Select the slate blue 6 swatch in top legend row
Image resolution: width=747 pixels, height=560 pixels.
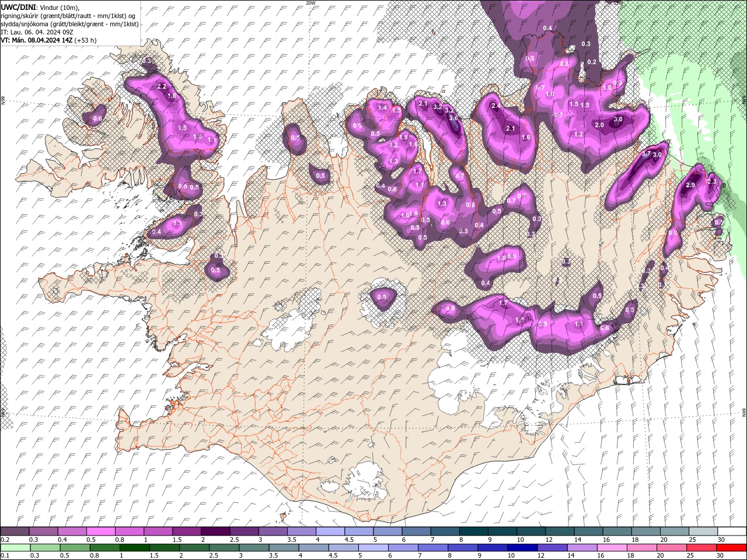(x=416, y=531)
